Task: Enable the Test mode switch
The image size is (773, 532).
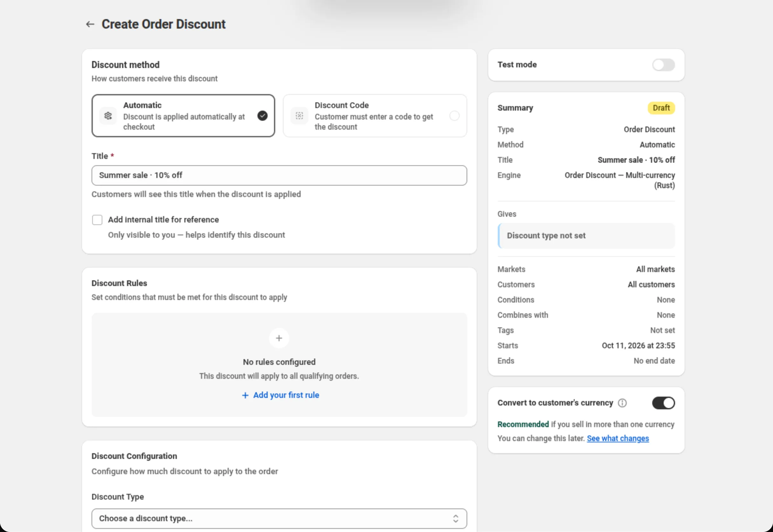Action: [x=663, y=65]
